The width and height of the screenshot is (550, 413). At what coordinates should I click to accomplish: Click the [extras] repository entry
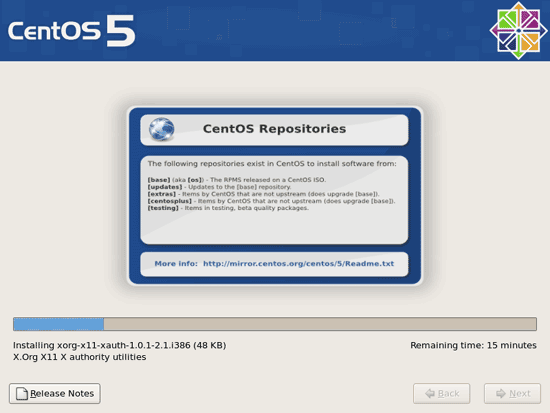pos(263,194)
